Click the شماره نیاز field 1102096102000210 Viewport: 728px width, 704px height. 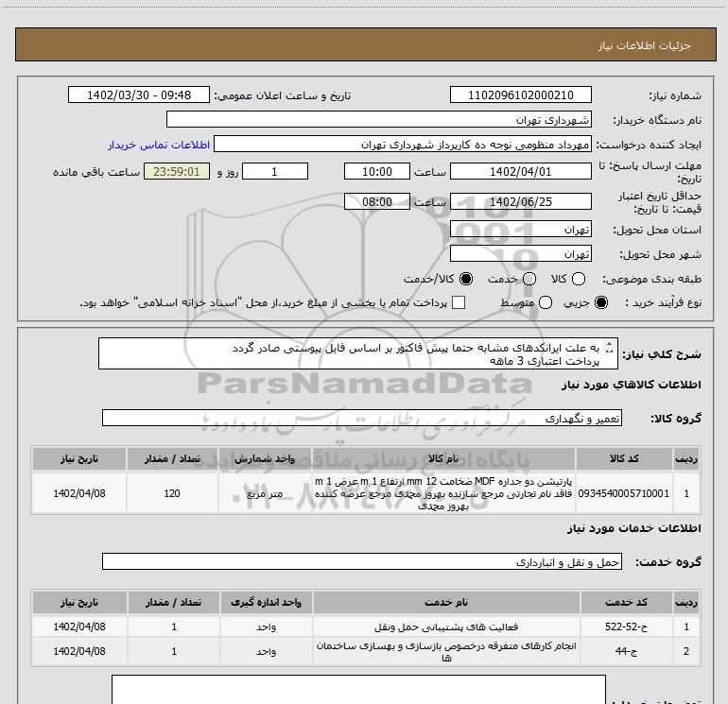520,95
